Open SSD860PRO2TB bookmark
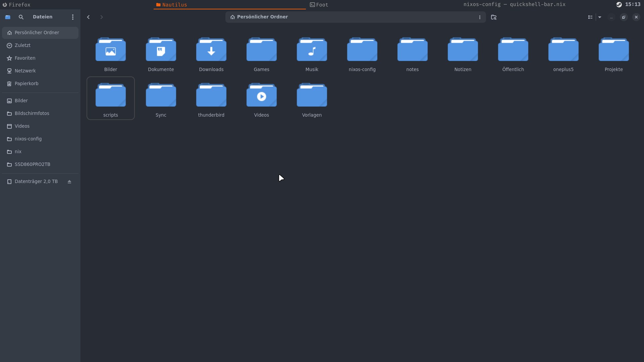 coord(40,165)
